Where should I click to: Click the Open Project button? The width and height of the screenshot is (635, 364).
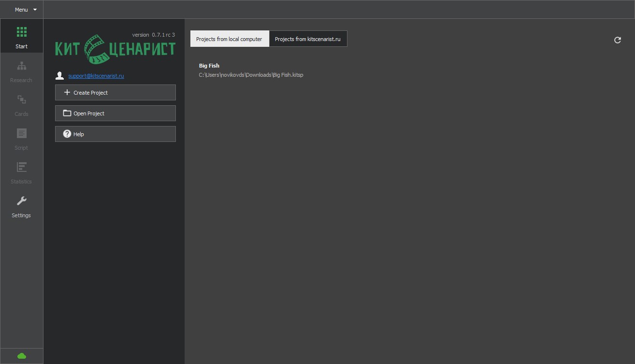(x=115, y=113)
